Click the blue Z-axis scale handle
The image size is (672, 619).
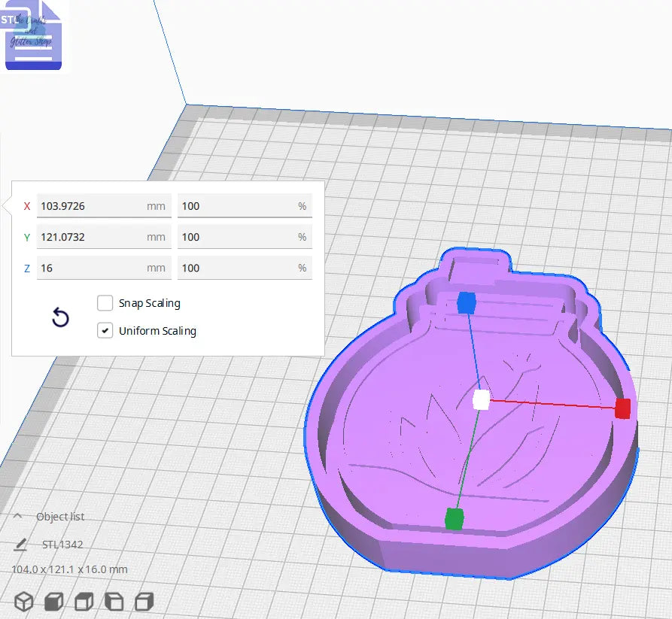point(468,303)
